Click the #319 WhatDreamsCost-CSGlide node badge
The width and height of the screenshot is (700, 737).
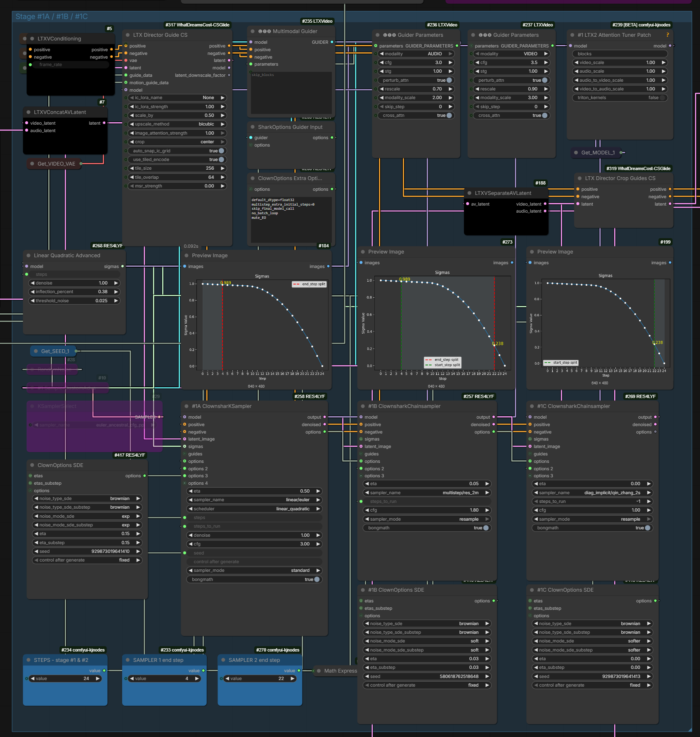click(638, 168)
